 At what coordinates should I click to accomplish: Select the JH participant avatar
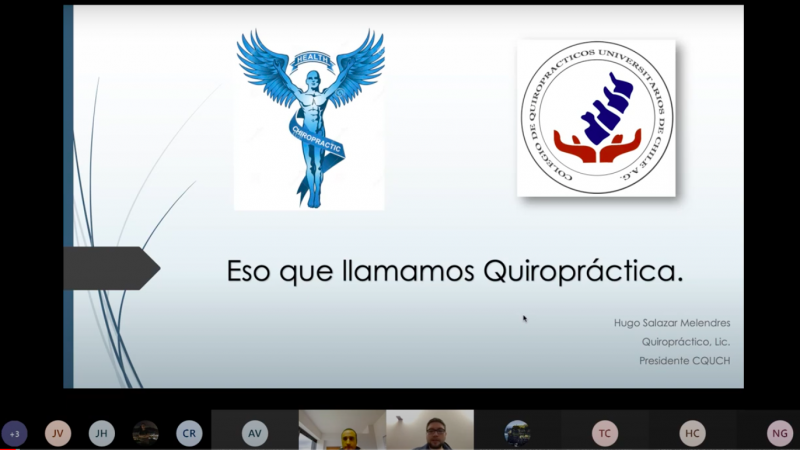[x=102, y=433]
